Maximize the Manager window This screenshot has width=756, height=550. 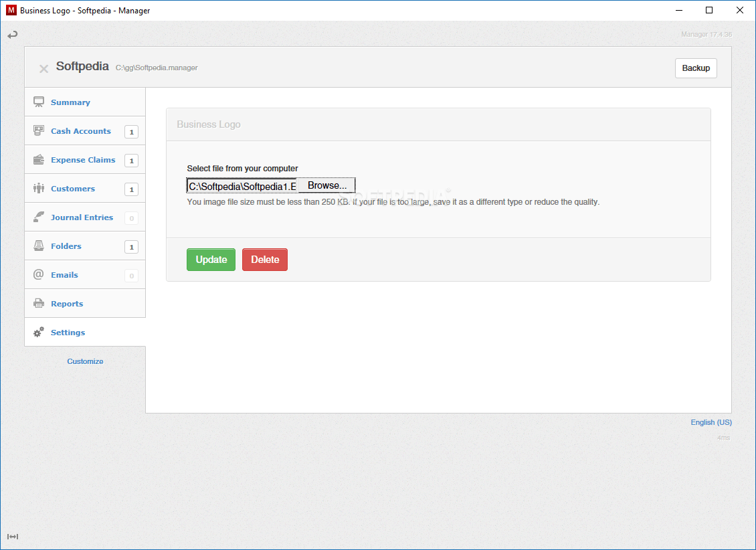[708, 10]
